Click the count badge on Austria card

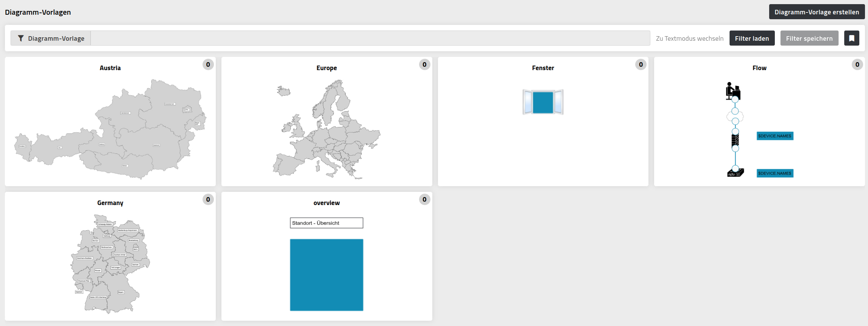pyautogui.click(x=208, y=64)
